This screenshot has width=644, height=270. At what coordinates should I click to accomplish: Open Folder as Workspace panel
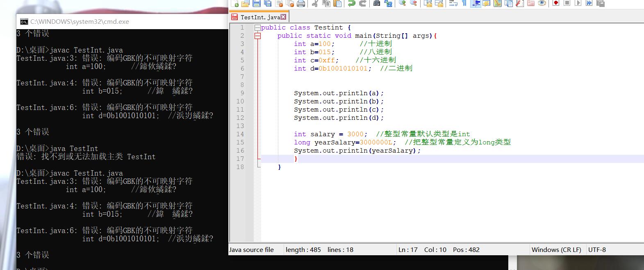(530, 3)
